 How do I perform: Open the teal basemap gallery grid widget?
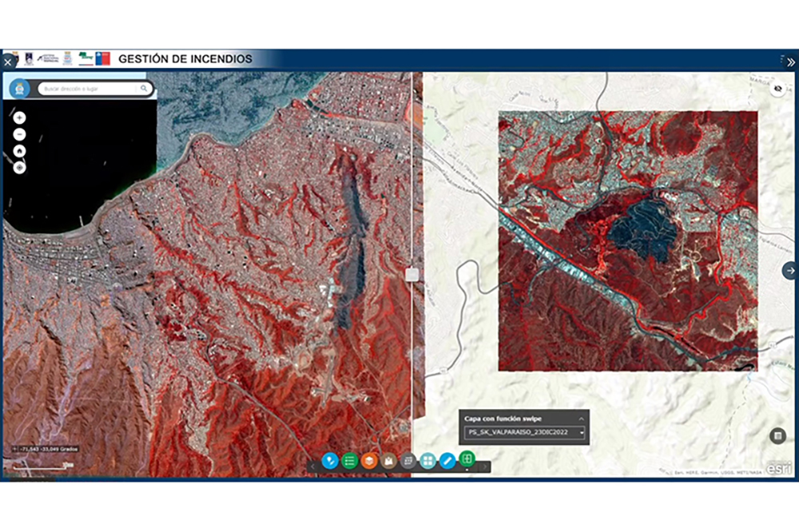(x=427, y=461)
